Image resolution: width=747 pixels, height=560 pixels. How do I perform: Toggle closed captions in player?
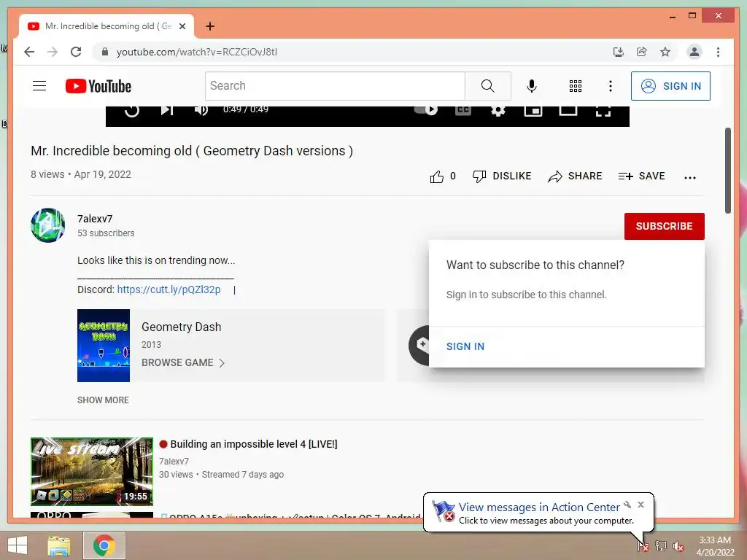click(x=463, y=110)
